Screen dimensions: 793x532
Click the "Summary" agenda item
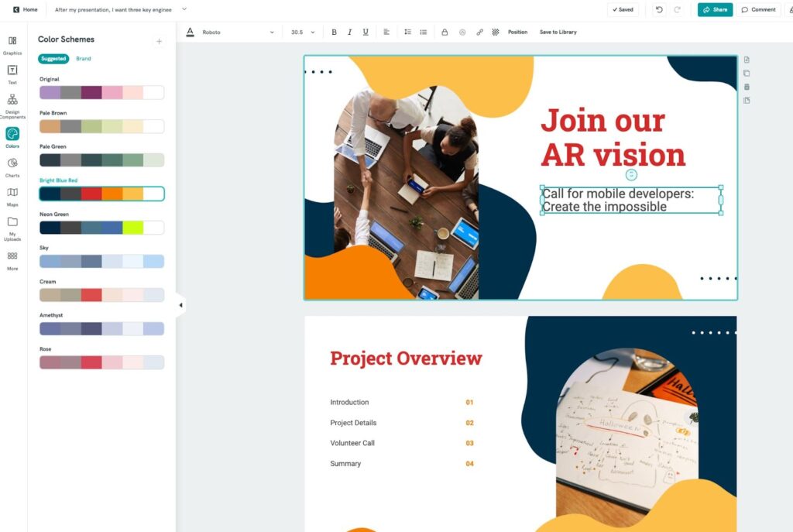tap(345, 464)
